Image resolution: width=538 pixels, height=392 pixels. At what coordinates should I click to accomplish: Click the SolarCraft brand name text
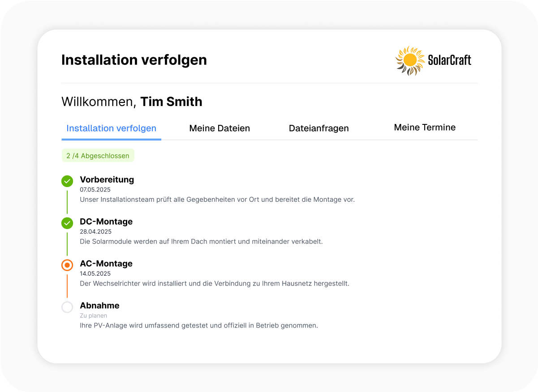click(x=450, y=60)
